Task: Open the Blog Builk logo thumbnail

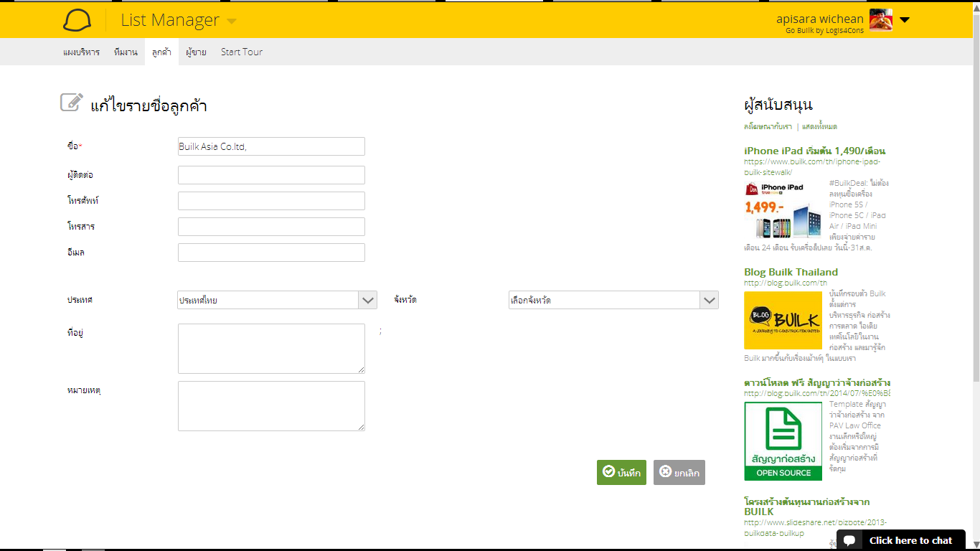Action: click(x=783, y=320)
